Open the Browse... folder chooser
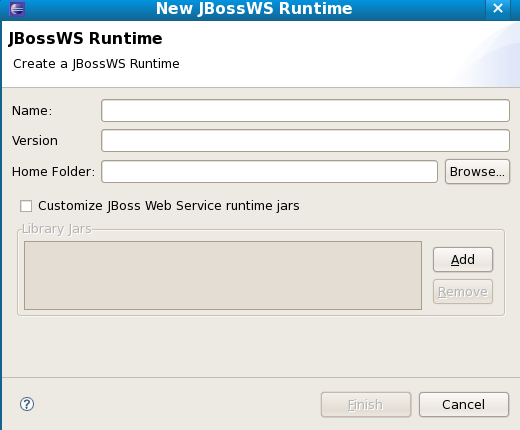520x430 pixels. coord(477,172)
